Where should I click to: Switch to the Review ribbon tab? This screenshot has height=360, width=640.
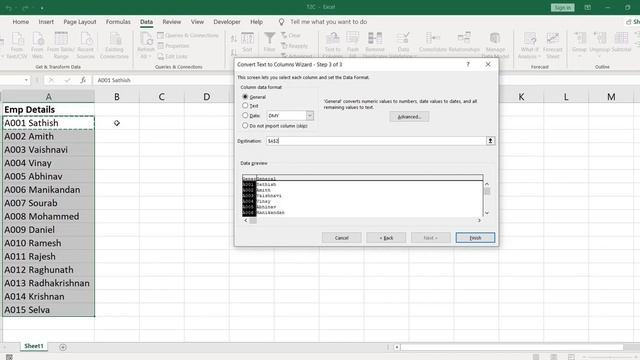tap(171, 22)
